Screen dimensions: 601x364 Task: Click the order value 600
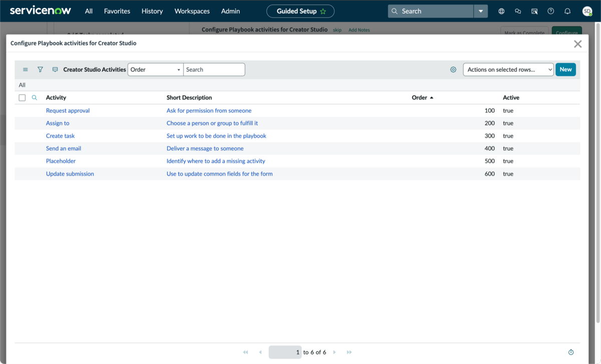489,174
